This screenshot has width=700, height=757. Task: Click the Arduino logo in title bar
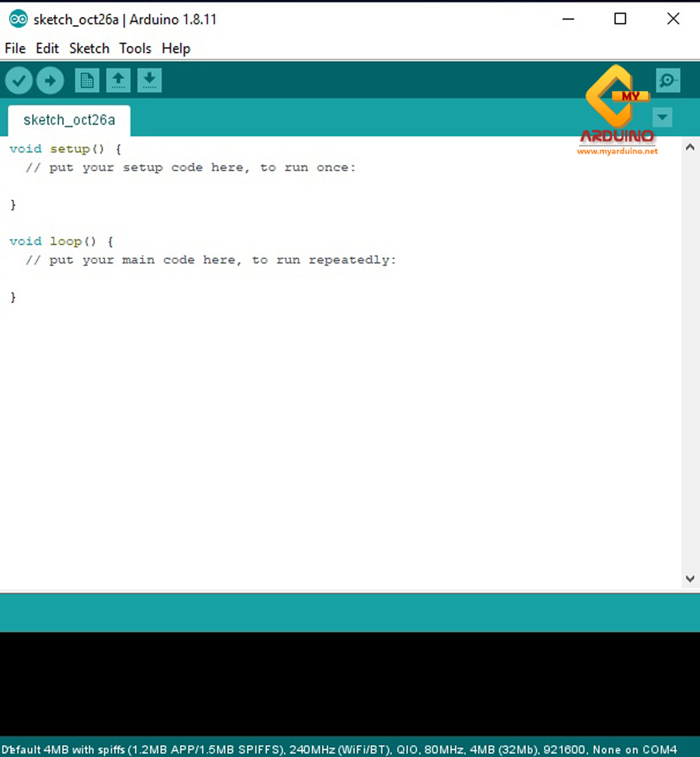coord(18,19)
